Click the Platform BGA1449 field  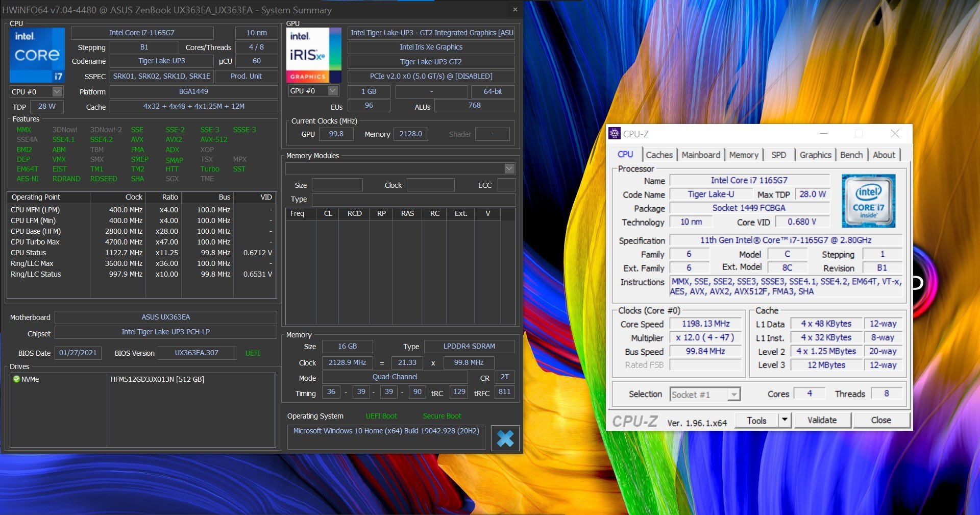click(x=193, y=91)
